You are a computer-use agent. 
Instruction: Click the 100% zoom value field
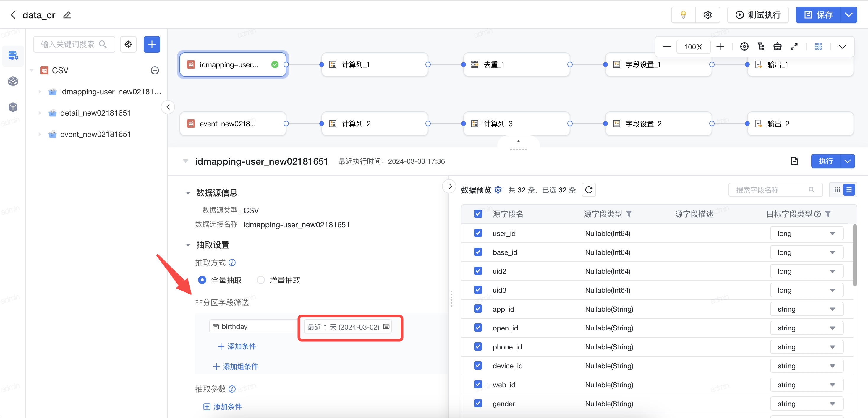(693, 46)
